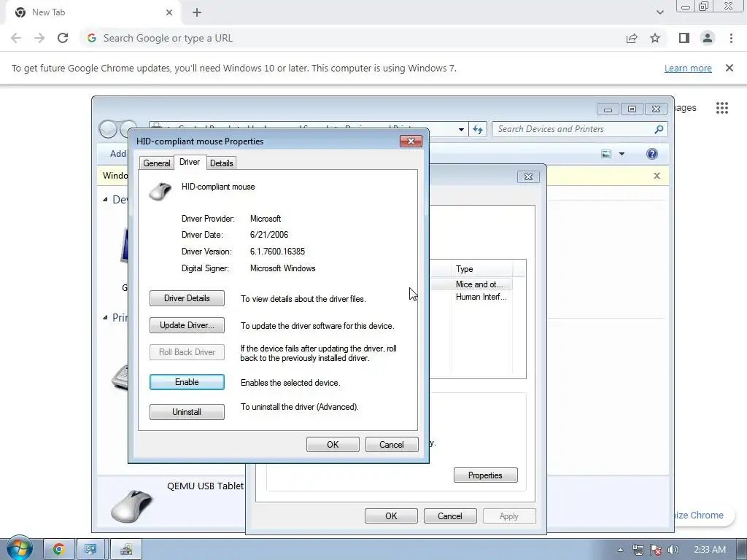Bookmark this tab with the star
This screenshot has width=747, height=560.
click(x=655, y=38)
